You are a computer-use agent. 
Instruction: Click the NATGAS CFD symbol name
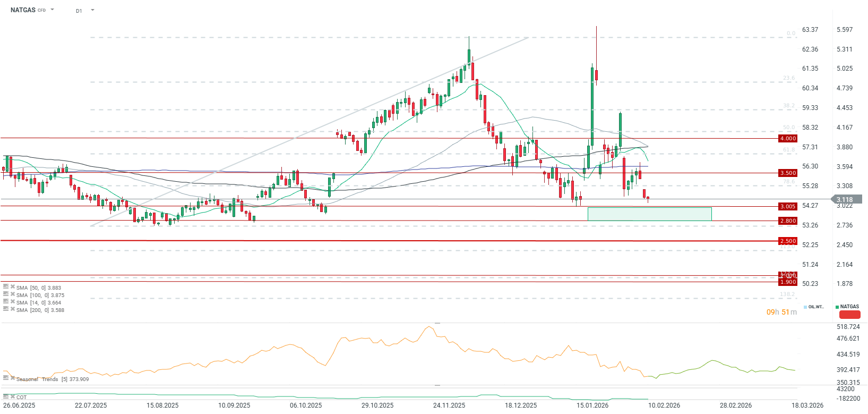[x=28, y=10]
